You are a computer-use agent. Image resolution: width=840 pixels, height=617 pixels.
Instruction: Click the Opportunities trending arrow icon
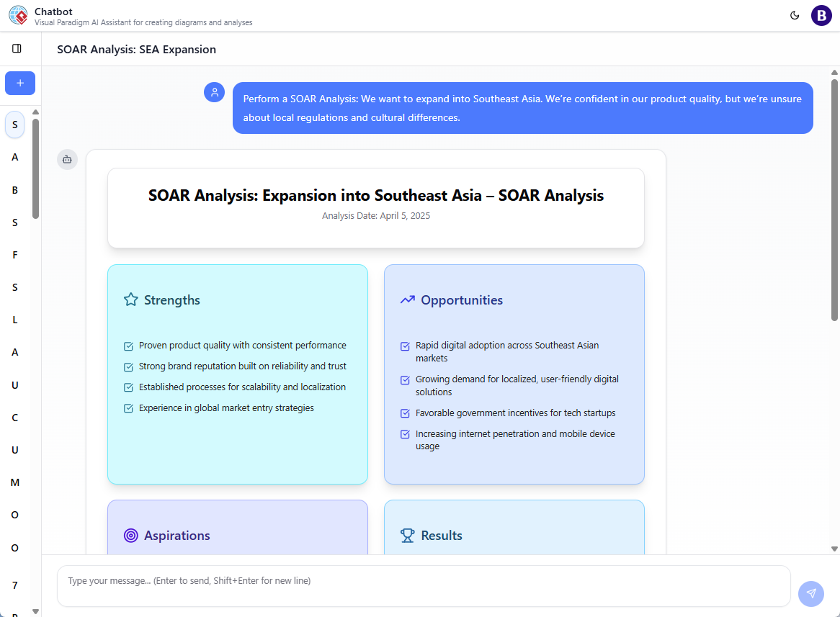pos(408,300)
